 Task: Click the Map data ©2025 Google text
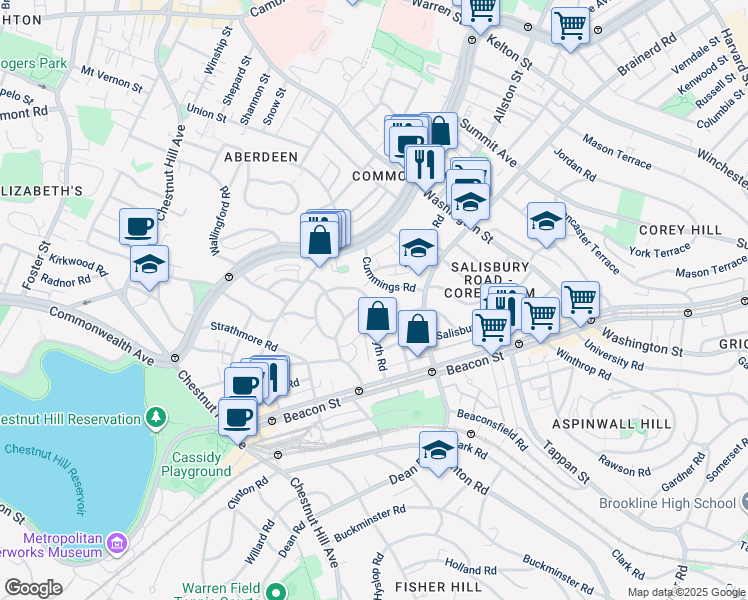[686, 592]
